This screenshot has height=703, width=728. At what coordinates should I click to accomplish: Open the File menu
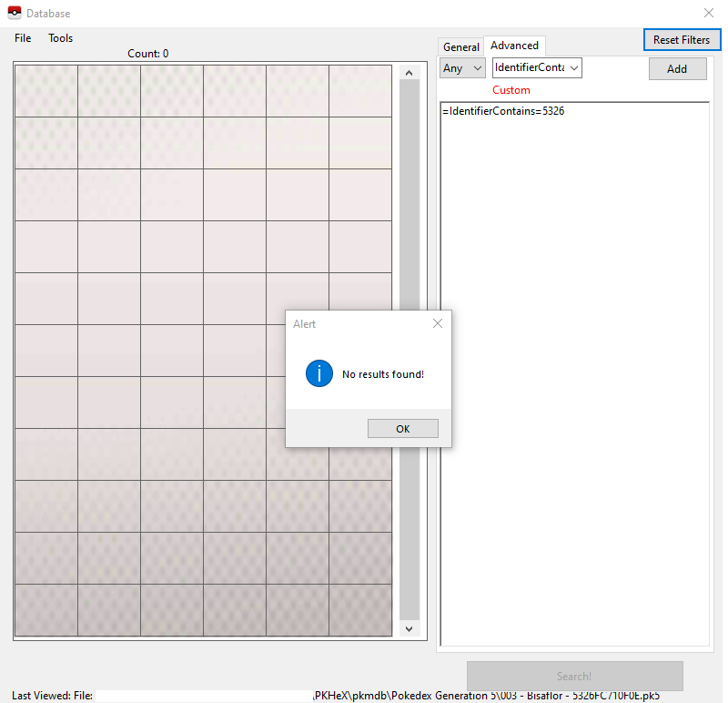coord(22,38)
